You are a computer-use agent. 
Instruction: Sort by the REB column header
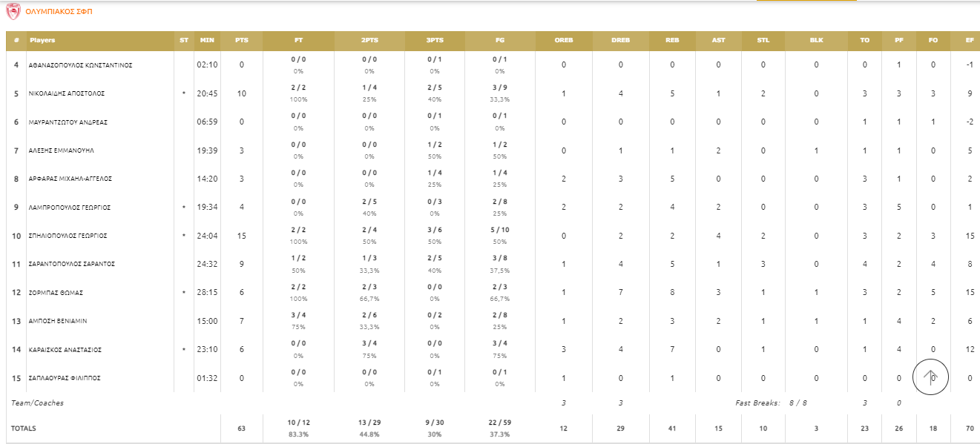pos(672,41)
